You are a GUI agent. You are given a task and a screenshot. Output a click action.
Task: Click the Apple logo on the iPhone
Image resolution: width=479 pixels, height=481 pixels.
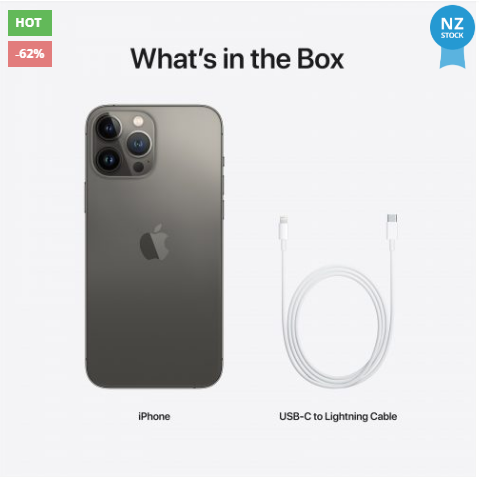tap(154, 242)
